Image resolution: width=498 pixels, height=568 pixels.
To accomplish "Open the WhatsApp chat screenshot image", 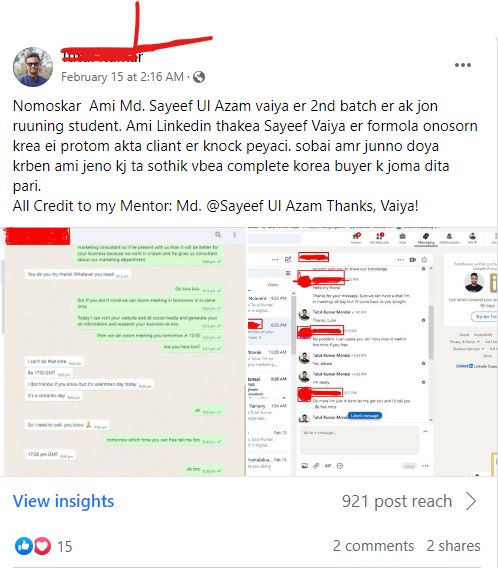I will tap(123, 352).
